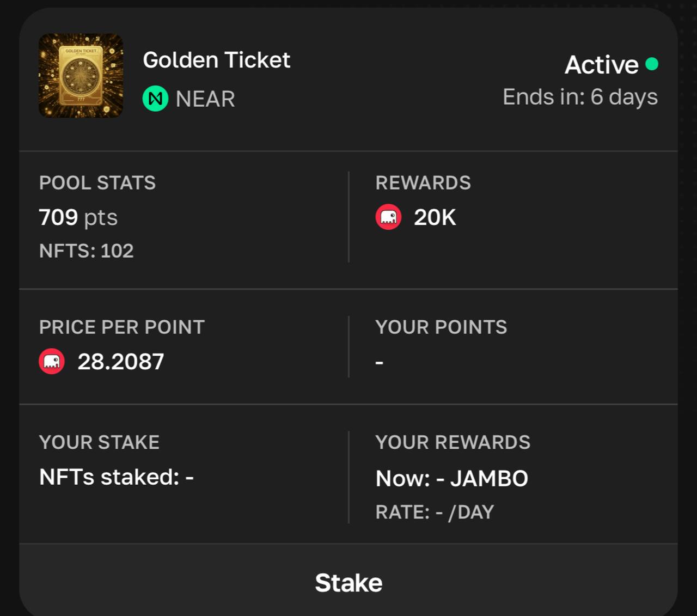
Task: Click the RATE per DAY text
Action: tap(435, 512)
